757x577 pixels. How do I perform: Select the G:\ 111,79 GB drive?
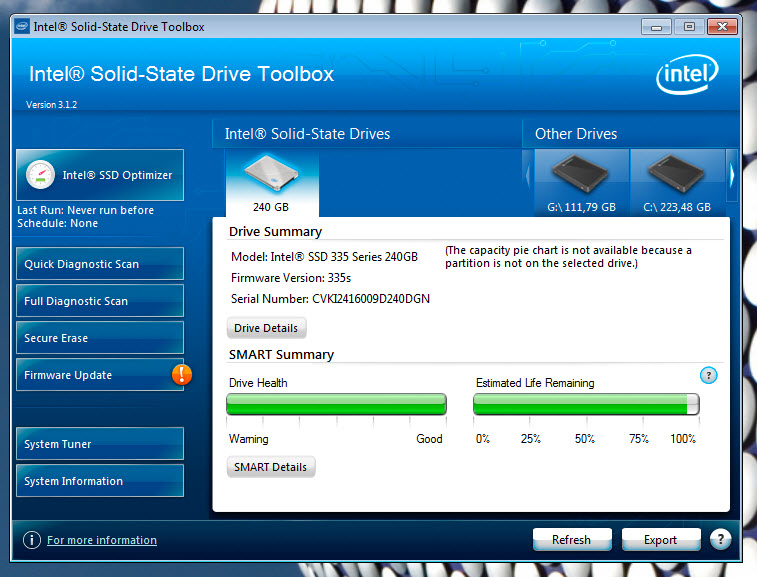(x=581, y=183)
